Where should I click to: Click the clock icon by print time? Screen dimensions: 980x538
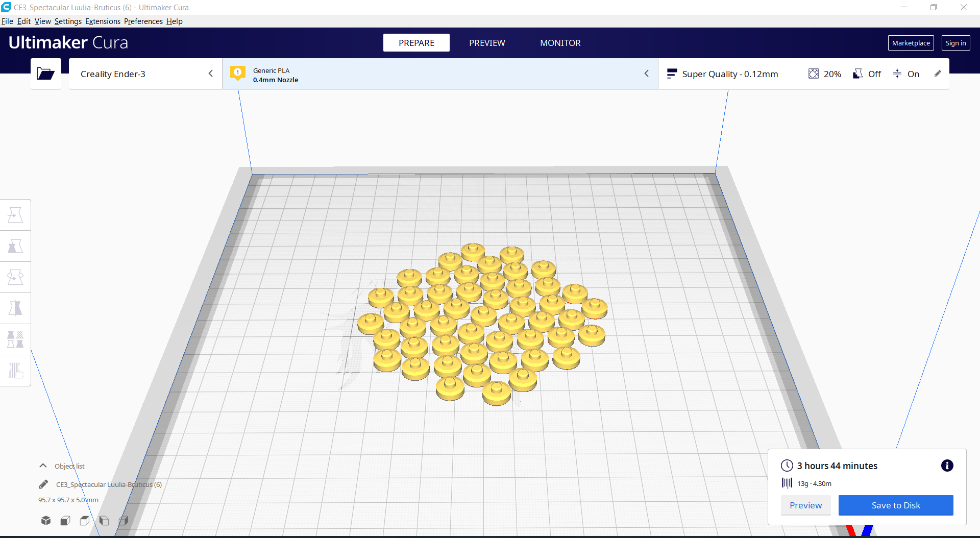click(787, 466)
